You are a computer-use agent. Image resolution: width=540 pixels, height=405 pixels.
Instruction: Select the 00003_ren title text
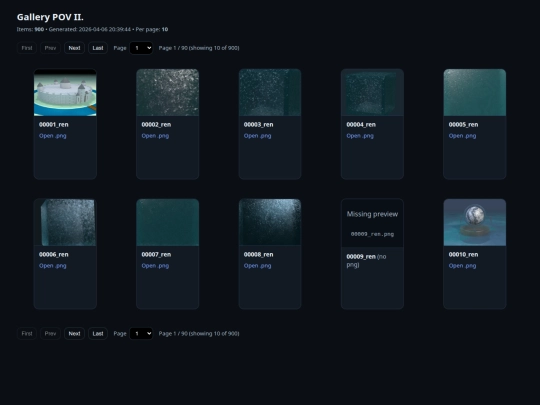259,125
